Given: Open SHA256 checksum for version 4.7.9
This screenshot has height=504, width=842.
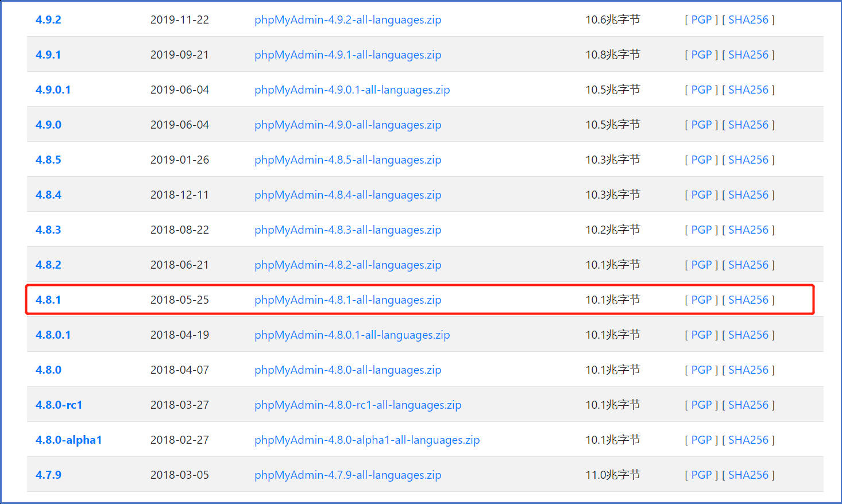Looking at the screenshot, I should (748, 475).
